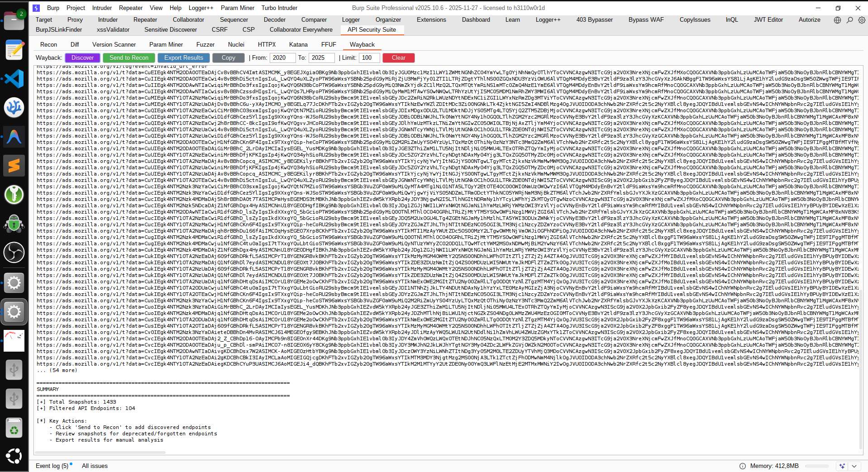
Task: Click the first gear app icon in dock
Action: pyautogui.click(x=14, y=283)
